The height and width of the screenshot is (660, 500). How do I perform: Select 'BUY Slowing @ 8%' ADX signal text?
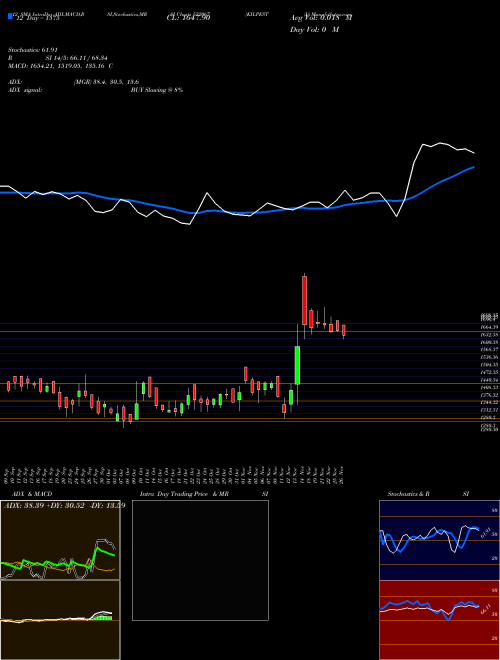[157, 90]
